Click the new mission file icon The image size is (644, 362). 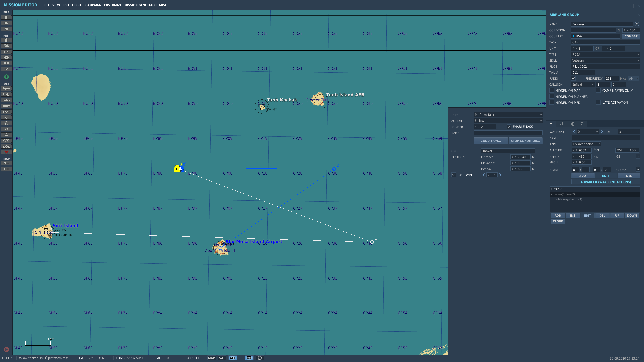pyautogui.click(x=6, y=17)
